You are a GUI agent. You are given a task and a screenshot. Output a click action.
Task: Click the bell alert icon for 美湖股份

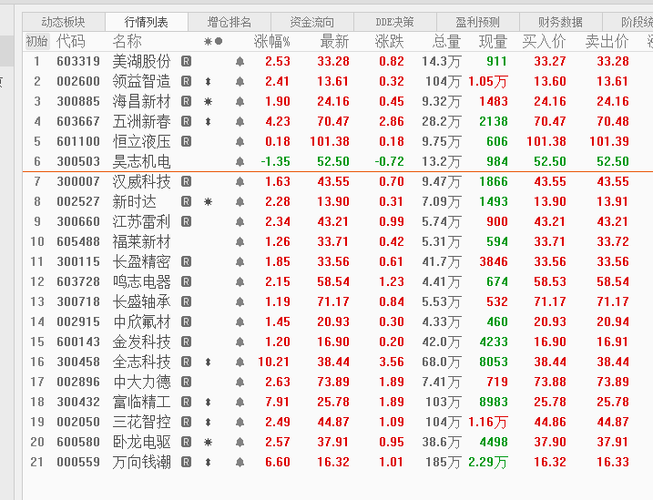point(240,62)
